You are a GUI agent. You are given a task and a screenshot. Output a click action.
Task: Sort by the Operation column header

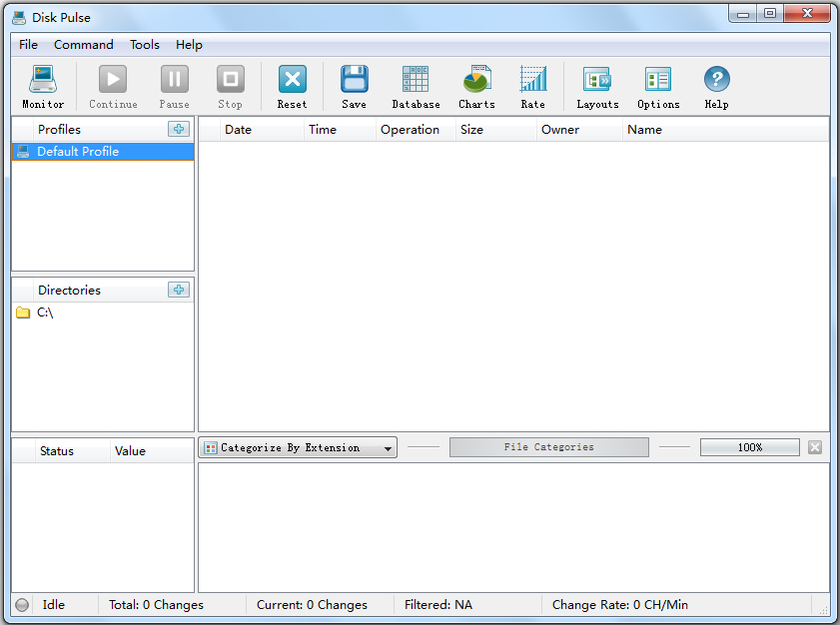tap(416, 130)
